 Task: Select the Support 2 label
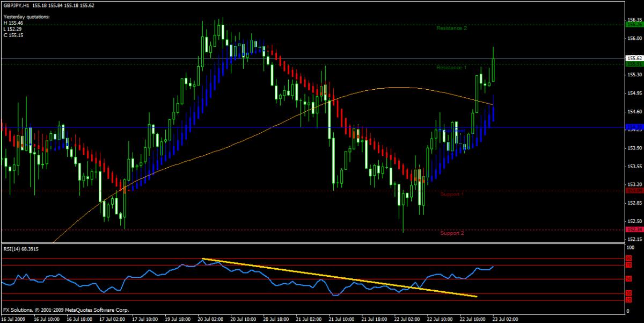point(452,233)
